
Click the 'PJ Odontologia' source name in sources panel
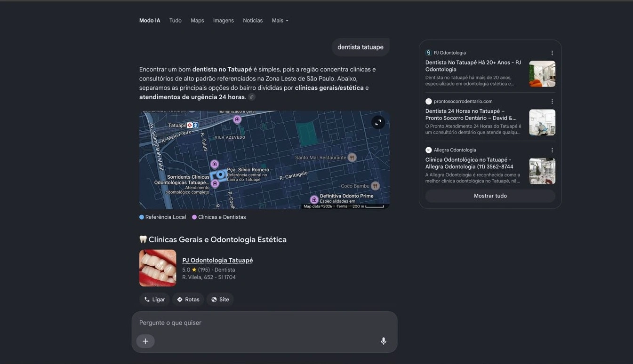coord(450,53)
